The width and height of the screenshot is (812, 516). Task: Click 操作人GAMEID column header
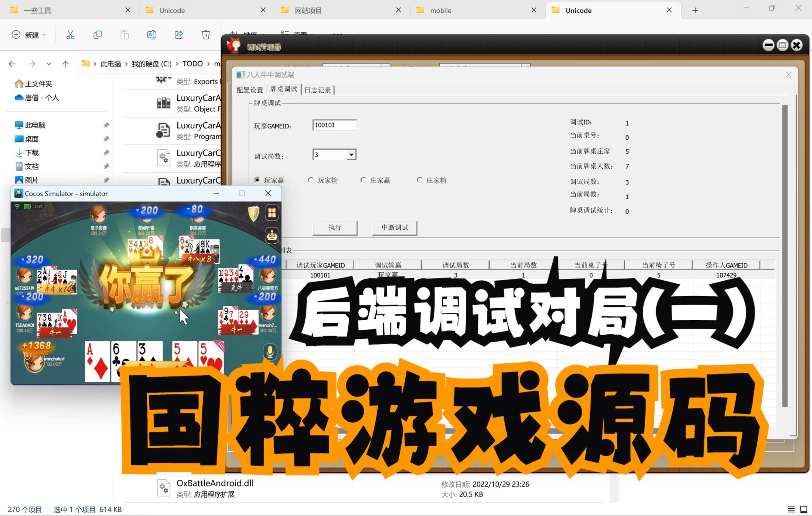pyautogui.click(x=726, y=265)
